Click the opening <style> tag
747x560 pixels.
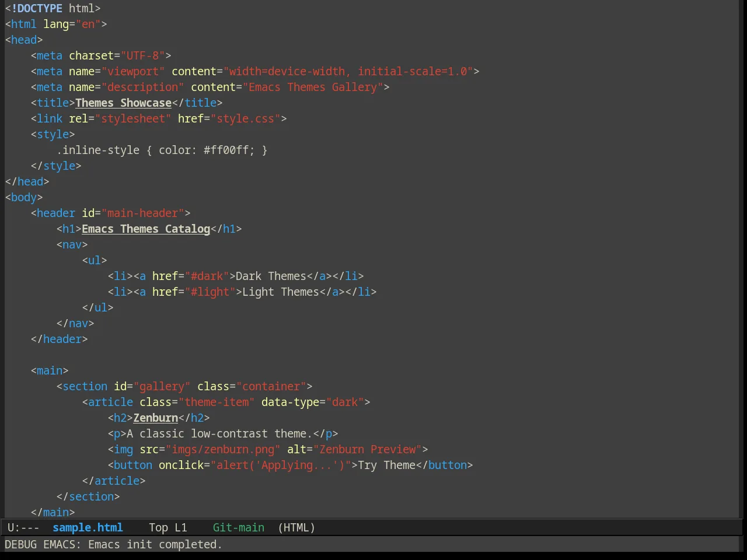(x=53, y=134)
